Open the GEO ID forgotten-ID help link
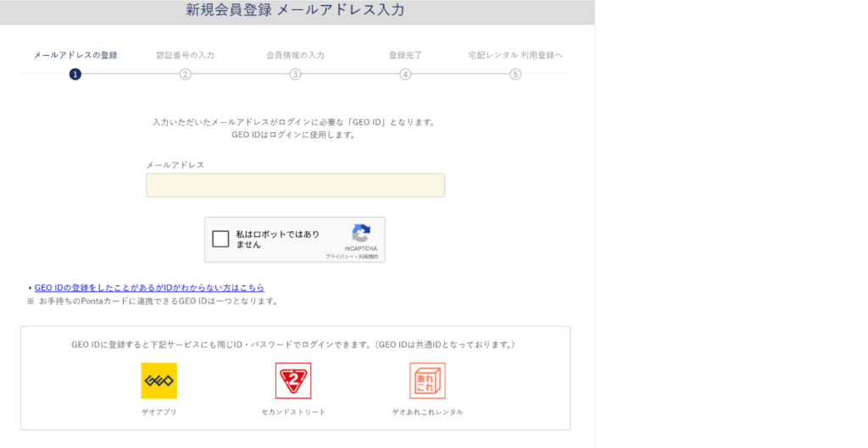 pyautogui.click(x=149, y=288)
